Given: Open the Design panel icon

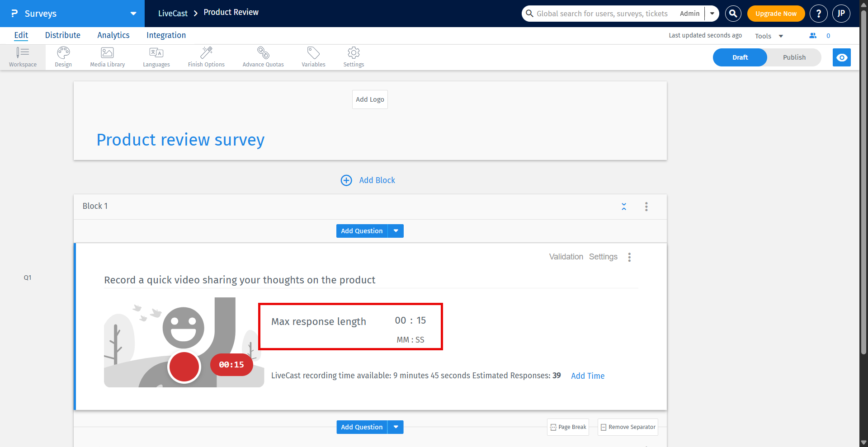Looking at the screenshot, I should 63,57.
